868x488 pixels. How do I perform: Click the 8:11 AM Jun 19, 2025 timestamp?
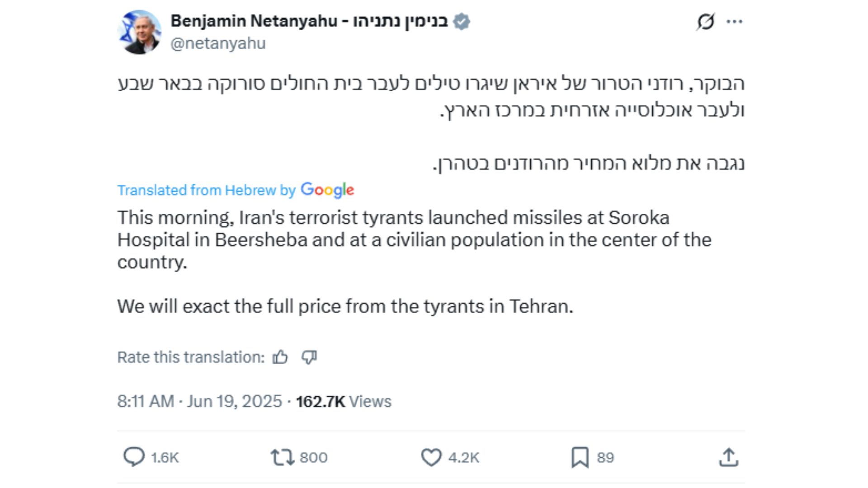199,401
